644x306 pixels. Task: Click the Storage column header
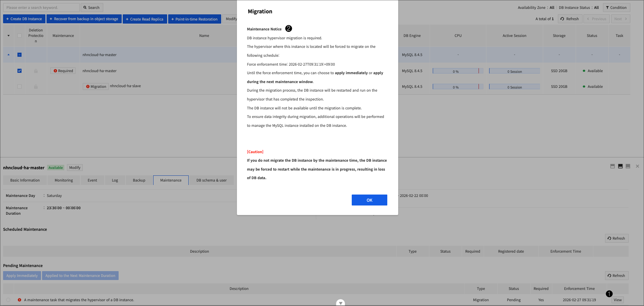(x=559, y=36)
